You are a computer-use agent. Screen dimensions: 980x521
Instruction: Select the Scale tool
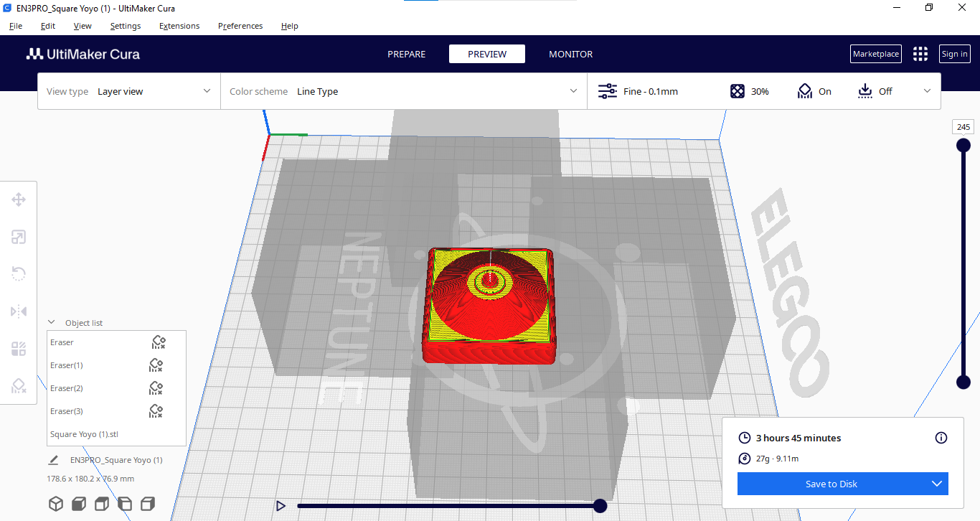click(x=19, y=236)
